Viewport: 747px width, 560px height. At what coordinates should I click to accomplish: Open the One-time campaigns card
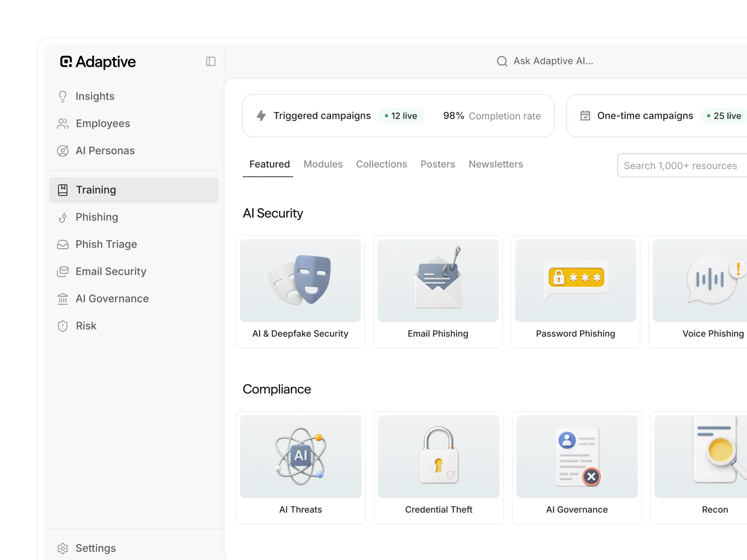click(x=657, y=116)
